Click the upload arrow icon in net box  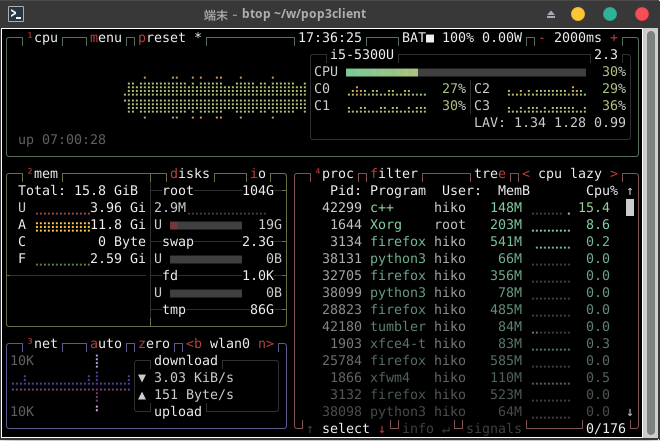pyautogui.click(x=142, y=395)
